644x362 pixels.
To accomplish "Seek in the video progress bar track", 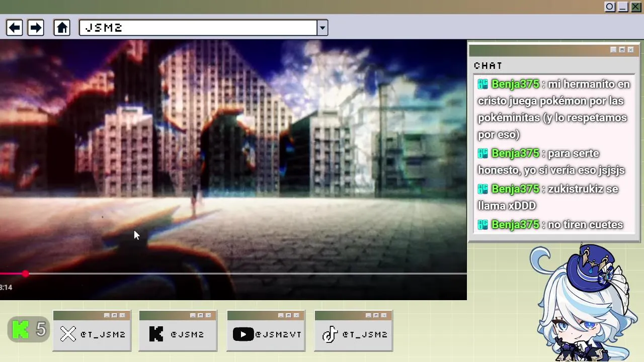I will pos(233,274).
